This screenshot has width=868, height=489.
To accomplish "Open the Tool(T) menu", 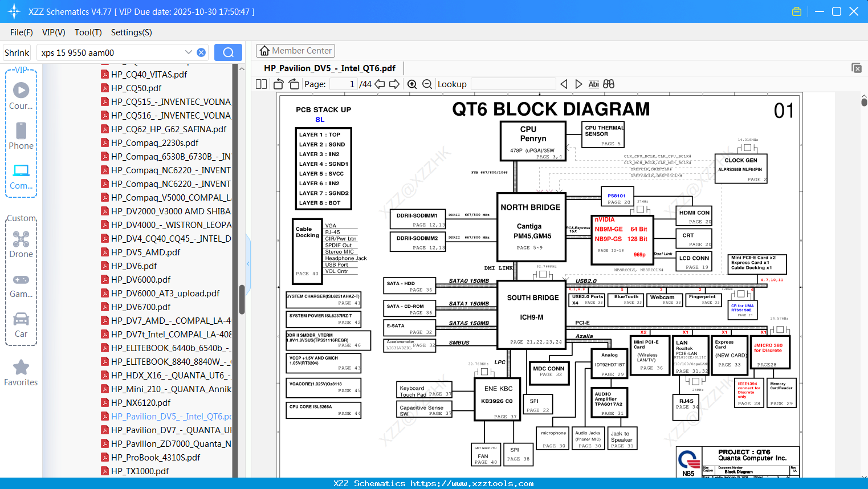I will pyautogui.click(x=88, y=32).
